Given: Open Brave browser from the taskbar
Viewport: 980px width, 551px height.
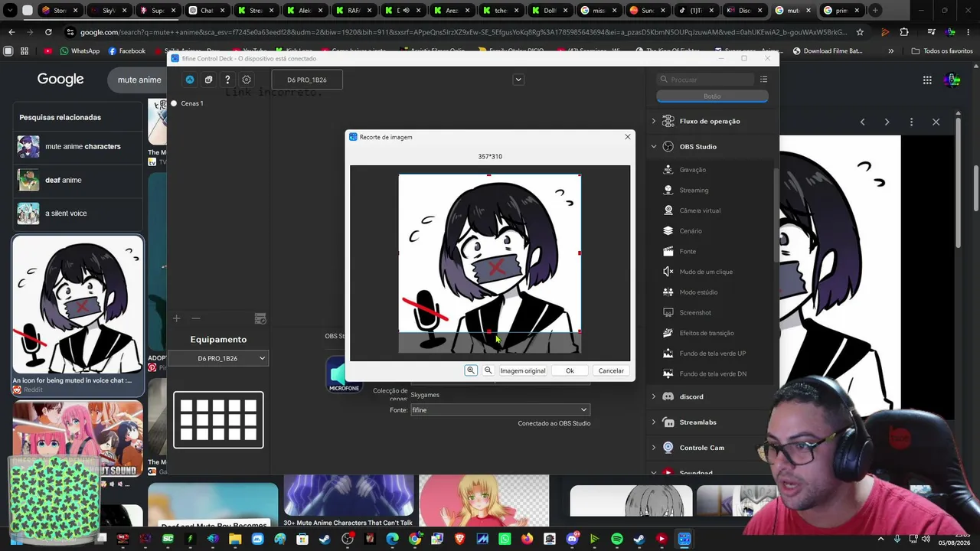Looking at the screenshot, I should point(460,539).
